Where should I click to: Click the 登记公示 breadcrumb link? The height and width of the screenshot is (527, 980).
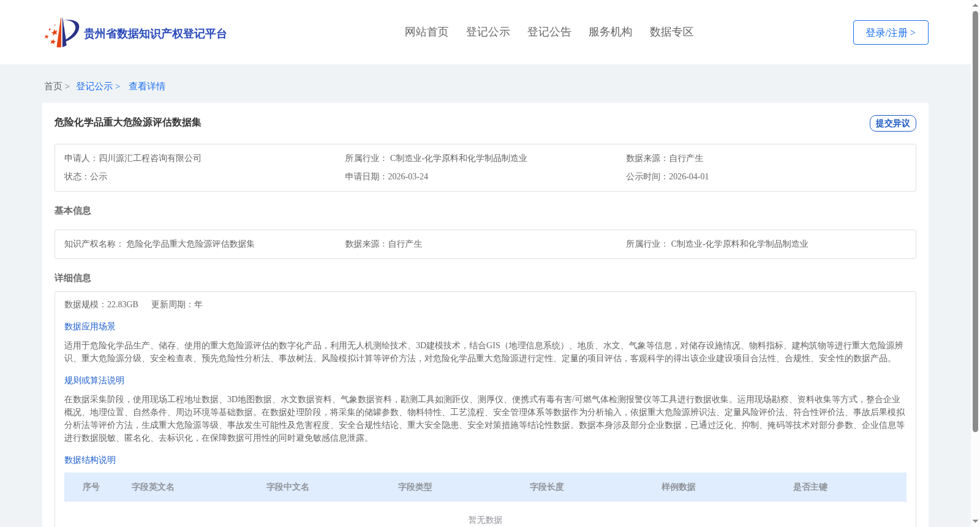[x=94, y=86]
